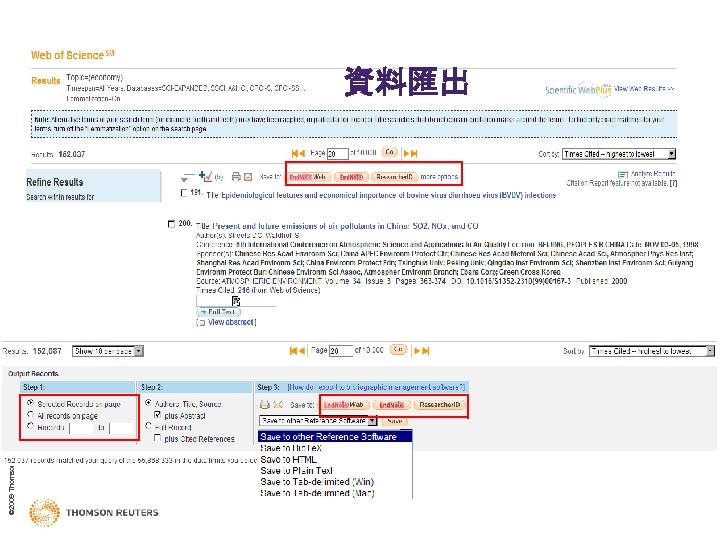The width and height of the screenshot is (720, 540).
Task: Click the Save button beside software dropdown
Action: pyautogui.click(x=394, y=421)
